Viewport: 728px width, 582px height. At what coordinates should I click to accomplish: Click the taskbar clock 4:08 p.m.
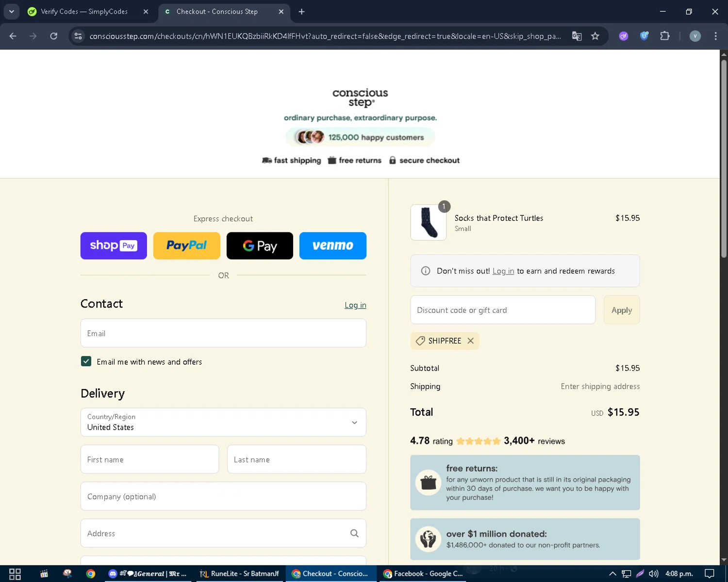tap(679, 574)
